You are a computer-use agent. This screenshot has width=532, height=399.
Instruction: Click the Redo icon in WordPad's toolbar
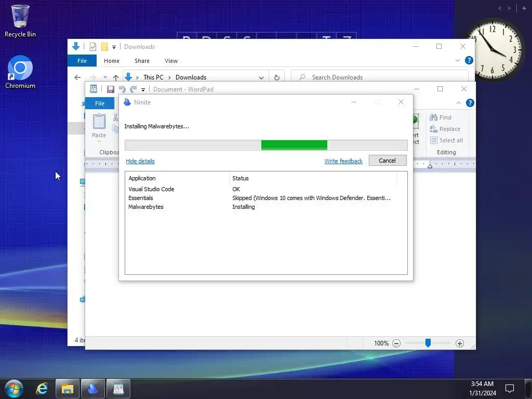point(134,89)
